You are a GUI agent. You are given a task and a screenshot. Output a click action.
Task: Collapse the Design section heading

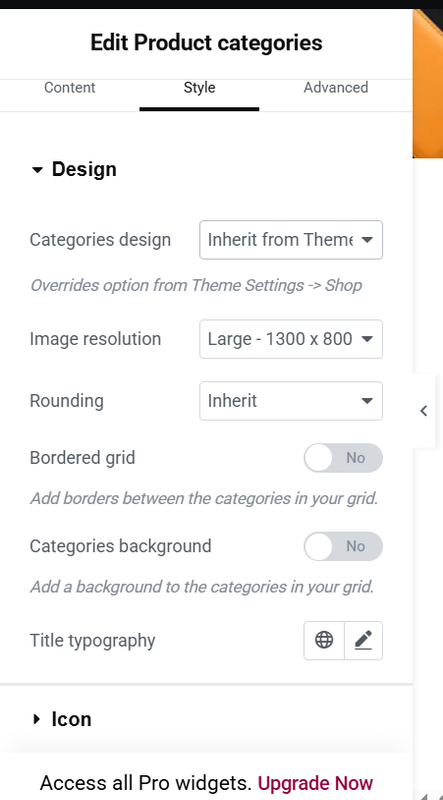click(84, 169)
